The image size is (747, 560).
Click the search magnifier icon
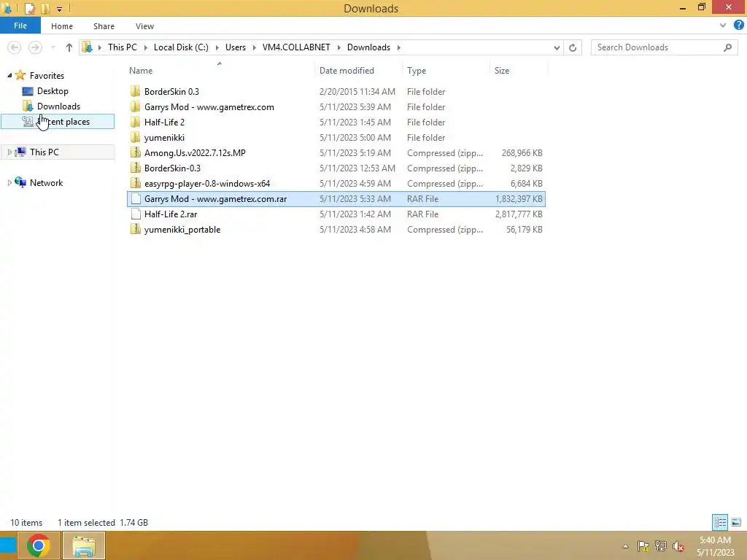click(x=727, y=47)
